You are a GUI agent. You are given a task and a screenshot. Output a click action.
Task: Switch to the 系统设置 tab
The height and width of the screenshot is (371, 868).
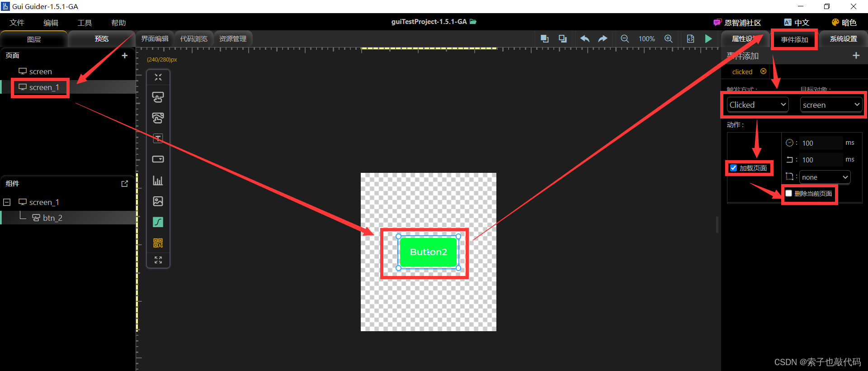(x=844, y=39)
